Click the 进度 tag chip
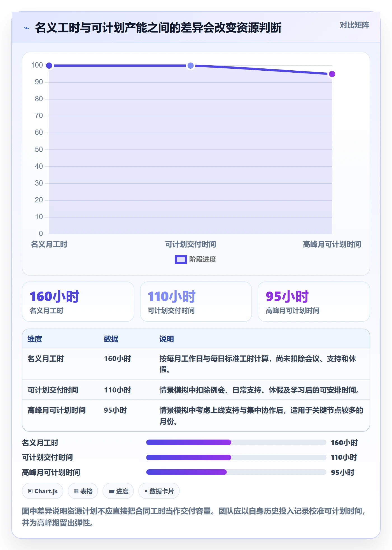392x550 pixels. [118, 491]
